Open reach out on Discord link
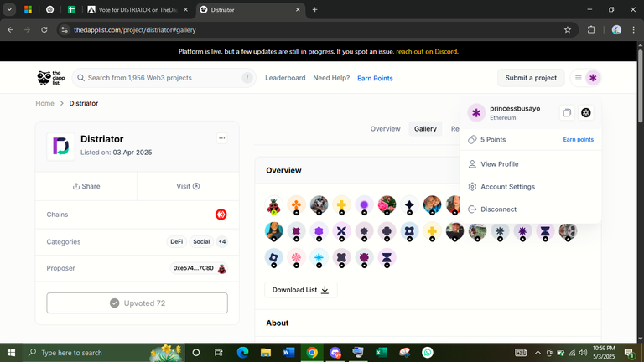The width and height of the screenshot is (644, 362). [427, 52]
